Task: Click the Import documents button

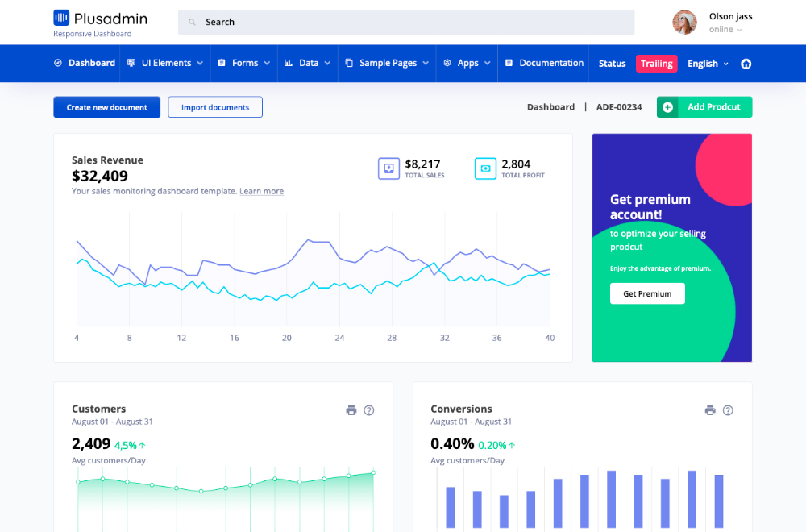Action: [x=215, y=107]
